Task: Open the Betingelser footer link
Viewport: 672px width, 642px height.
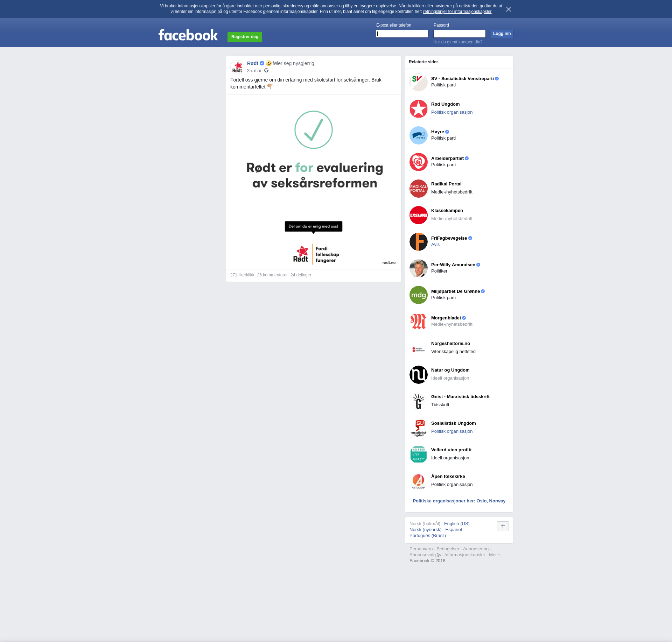Action: pyautogui.click(x=448, y=549)
